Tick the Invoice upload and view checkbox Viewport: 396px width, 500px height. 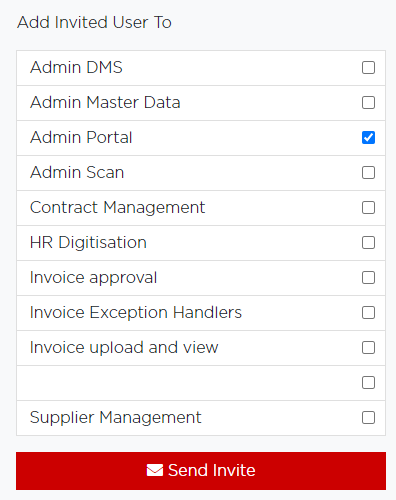(x=368, y=348)
